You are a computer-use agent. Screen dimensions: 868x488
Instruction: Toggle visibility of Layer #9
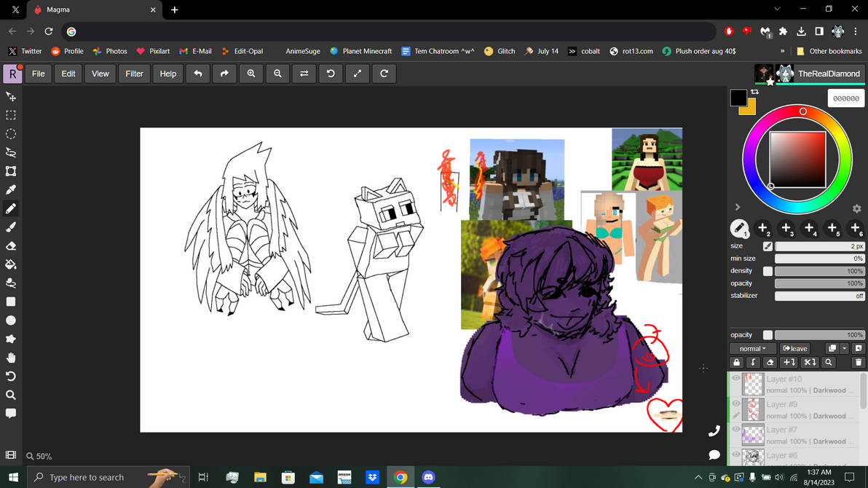pos(735,404)
